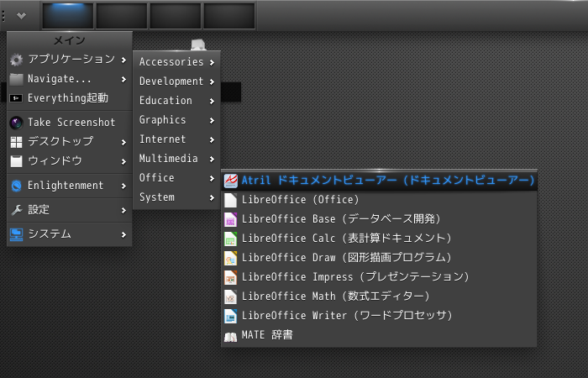Image resolution: width=588 pixels, height=378 pixels.
Task: Expand the Education submenu arrow
Action: click(212, 102)
